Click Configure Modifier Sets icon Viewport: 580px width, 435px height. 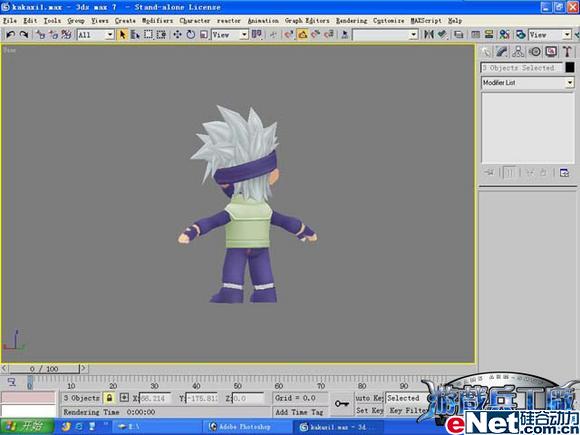click(x=564, y=173)
